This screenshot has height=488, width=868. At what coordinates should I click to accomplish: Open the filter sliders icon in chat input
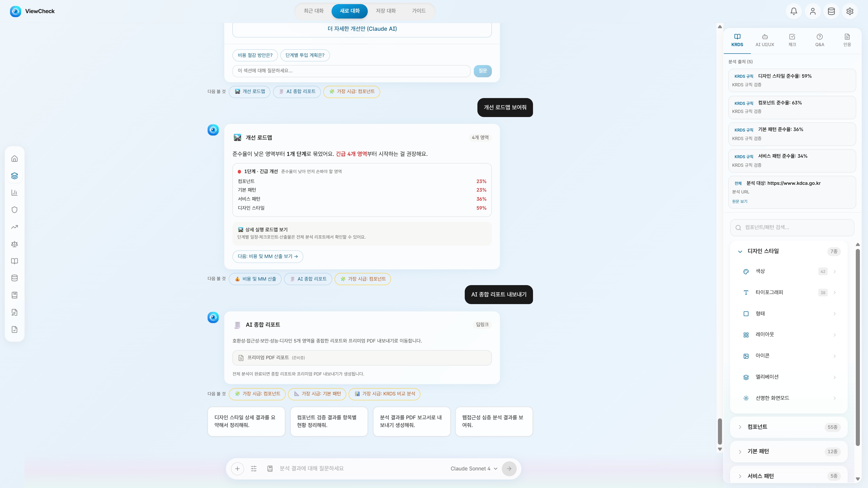[253, 469]
